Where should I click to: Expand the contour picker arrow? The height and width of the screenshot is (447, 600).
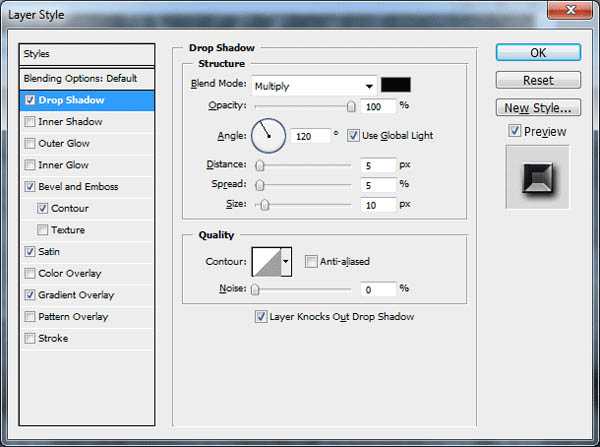pyautogui.click(x=288, y=262)
